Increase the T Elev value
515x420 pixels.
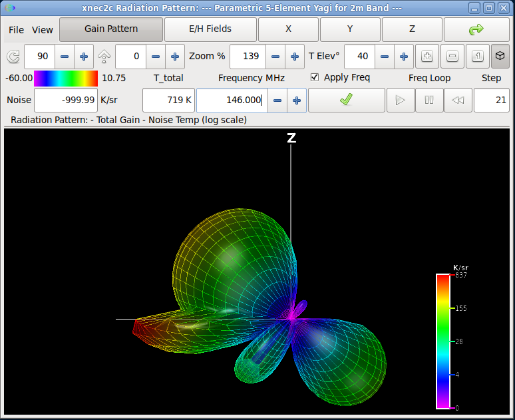coord(404,57)
